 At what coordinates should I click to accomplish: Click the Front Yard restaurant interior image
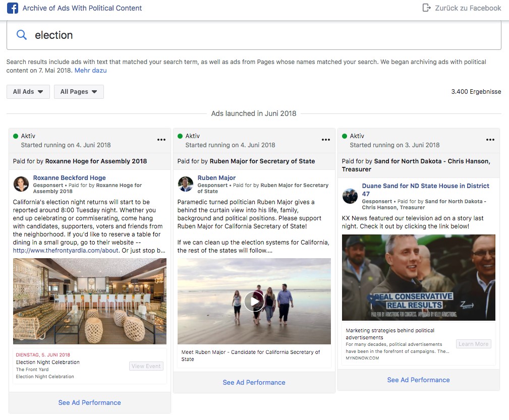pyautogui.click(x=90, y=301)
